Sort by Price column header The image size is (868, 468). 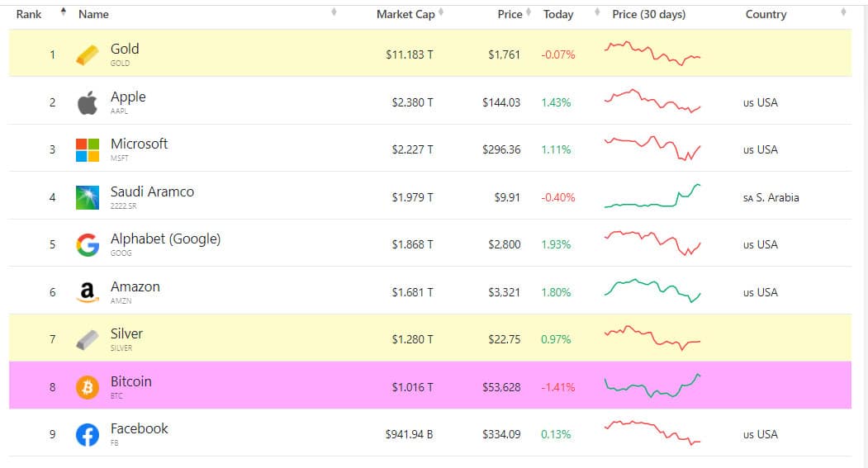tap(510, 14)
